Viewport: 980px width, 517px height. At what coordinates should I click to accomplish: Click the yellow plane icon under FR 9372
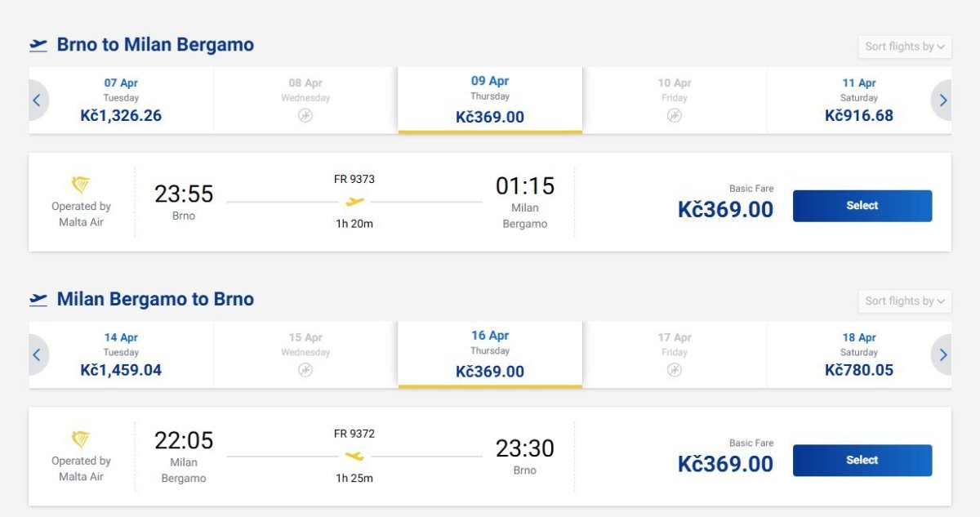click(354, 456)
